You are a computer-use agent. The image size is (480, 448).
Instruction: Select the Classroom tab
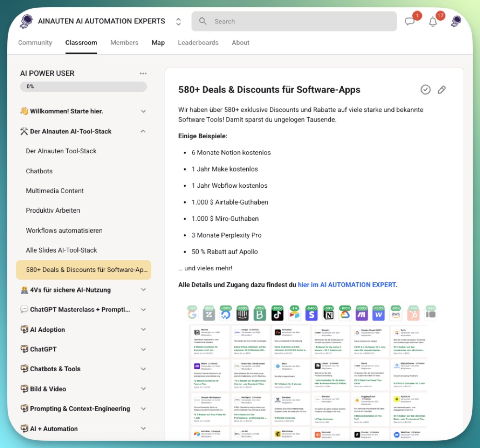coord(81,43)
